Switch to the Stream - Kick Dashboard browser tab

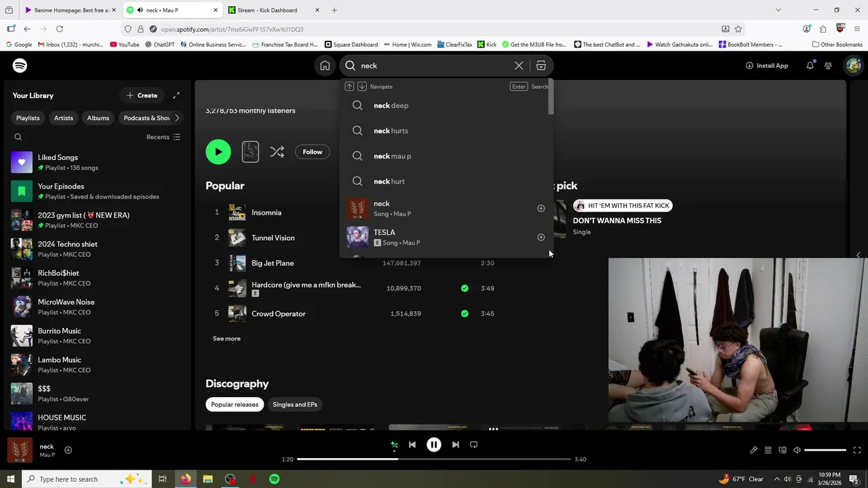coord(274,10)
